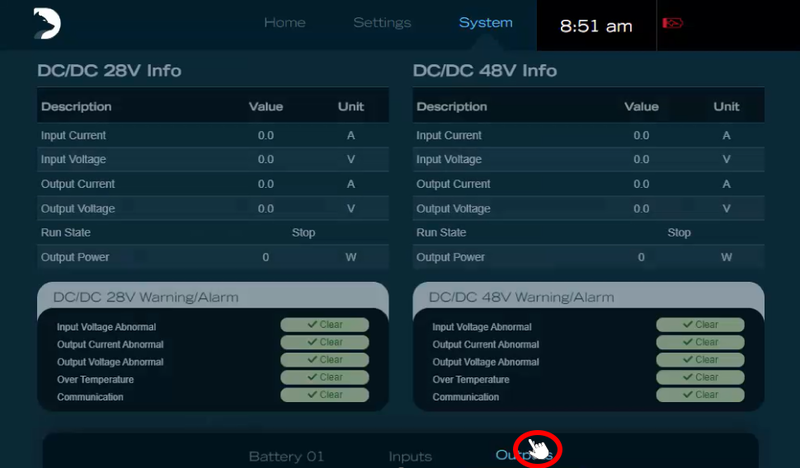Viewport: 800px width, 468px height.
Task: Click 48V Communication Clear indicator
Action: [x=700, y=395]
